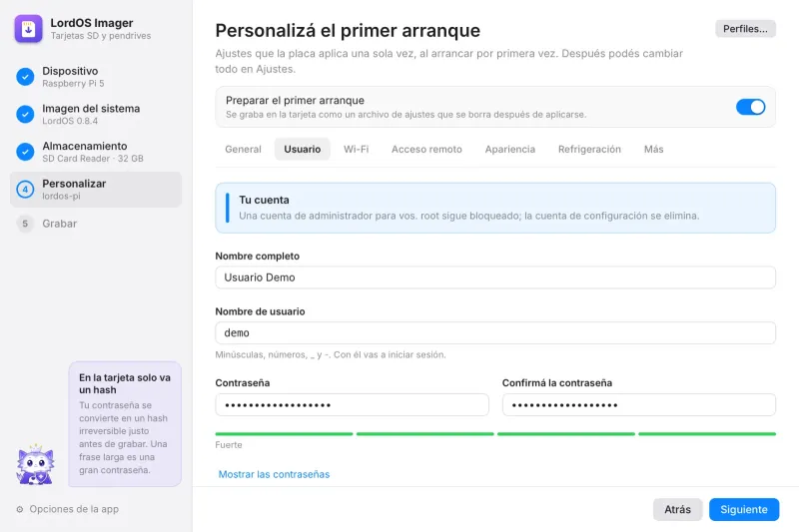Switch to the Wi-Fi tab
This screenshot has width=799, height=532.
[356, 149]
